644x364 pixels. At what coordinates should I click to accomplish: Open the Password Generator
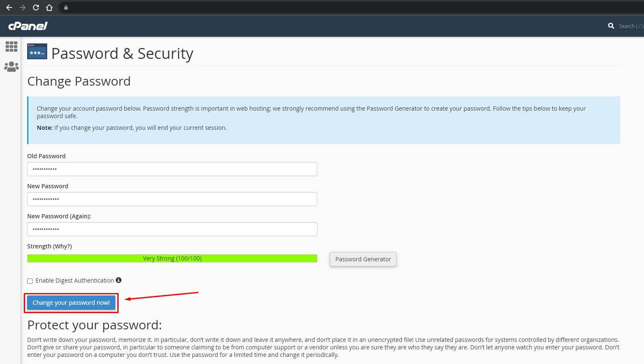(x=363, y=259)
